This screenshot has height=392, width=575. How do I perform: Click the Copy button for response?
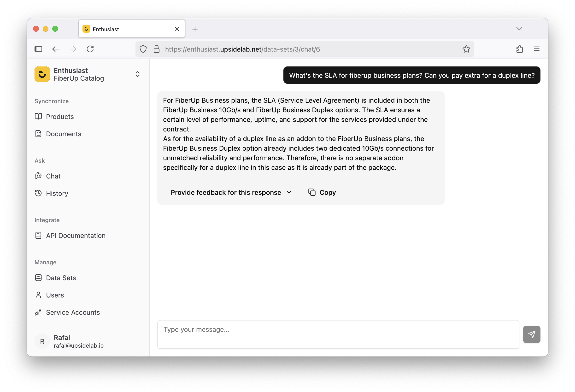pos(322,192)
